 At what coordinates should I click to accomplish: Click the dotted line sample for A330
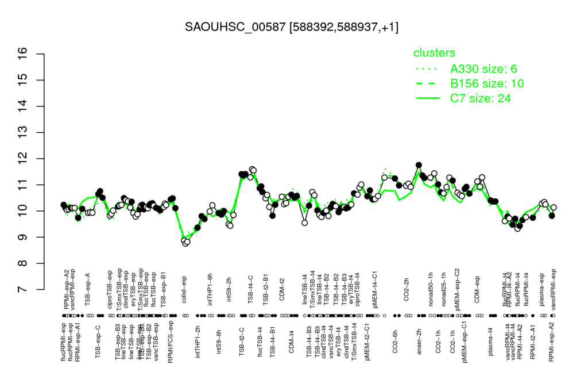click(427, 69)
